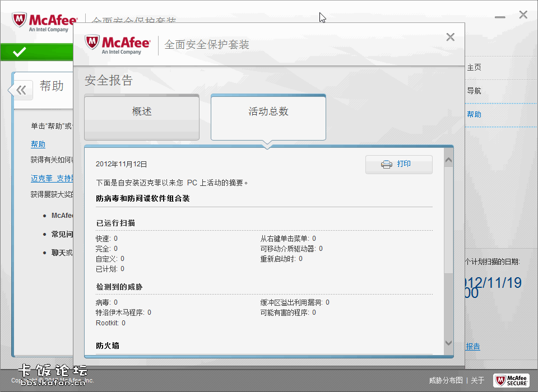Image resolution: width=538 pixels, height=392 pixels.
Task: Click the McAfee SECURE badge
Action: coord(511,380)
